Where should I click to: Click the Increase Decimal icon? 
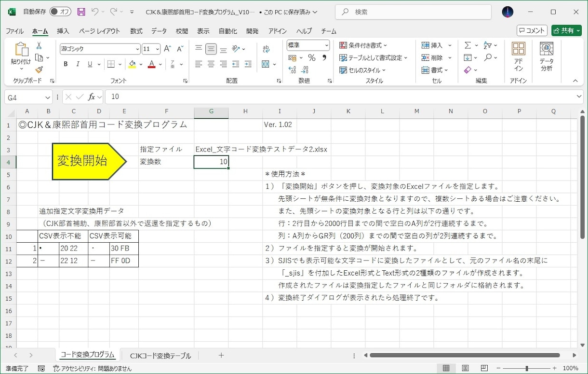click(x=292, y=70)
